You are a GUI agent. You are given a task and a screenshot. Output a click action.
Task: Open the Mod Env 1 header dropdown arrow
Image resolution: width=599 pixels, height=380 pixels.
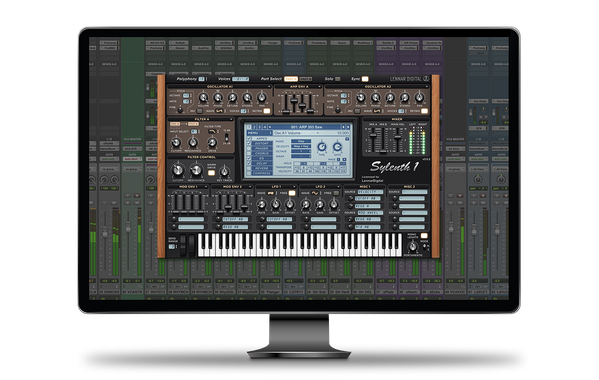206,187
